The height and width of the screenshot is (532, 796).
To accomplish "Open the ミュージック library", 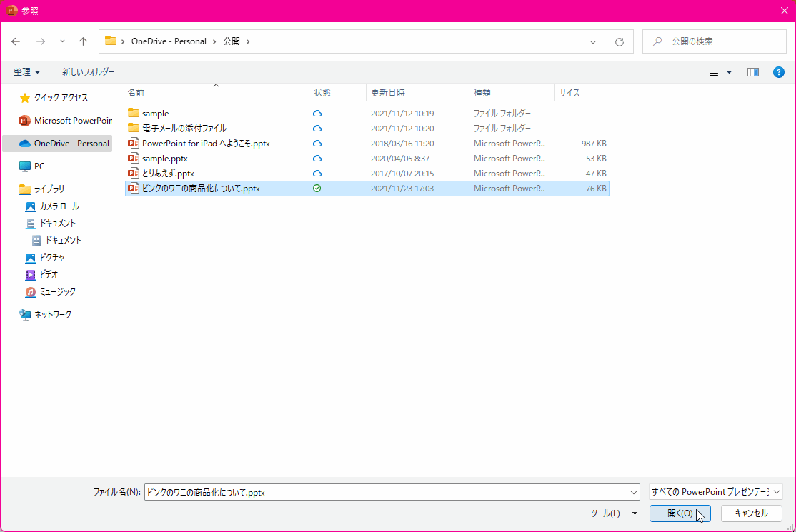I will (x=50, y=292).
